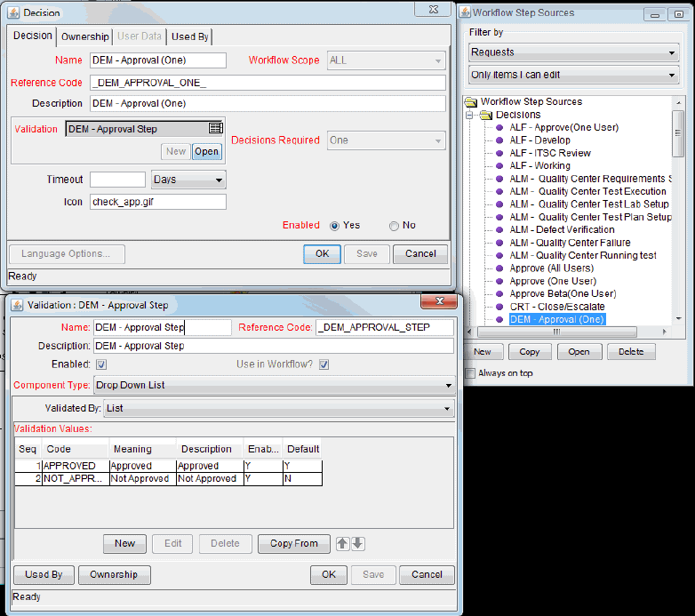Enable the Always on top checkbox
This screenshot has height=616, width=695.
tap(470, 373)
